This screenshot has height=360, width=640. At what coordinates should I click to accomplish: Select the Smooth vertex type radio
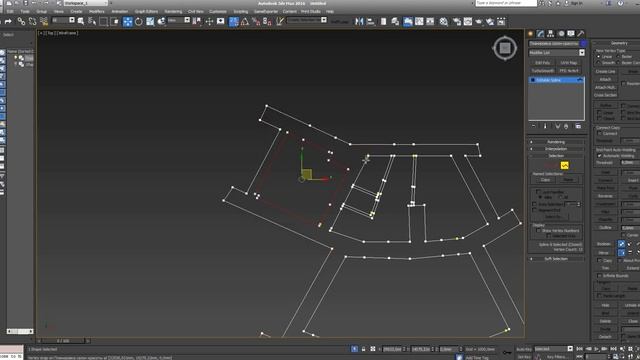click(598, 63)
